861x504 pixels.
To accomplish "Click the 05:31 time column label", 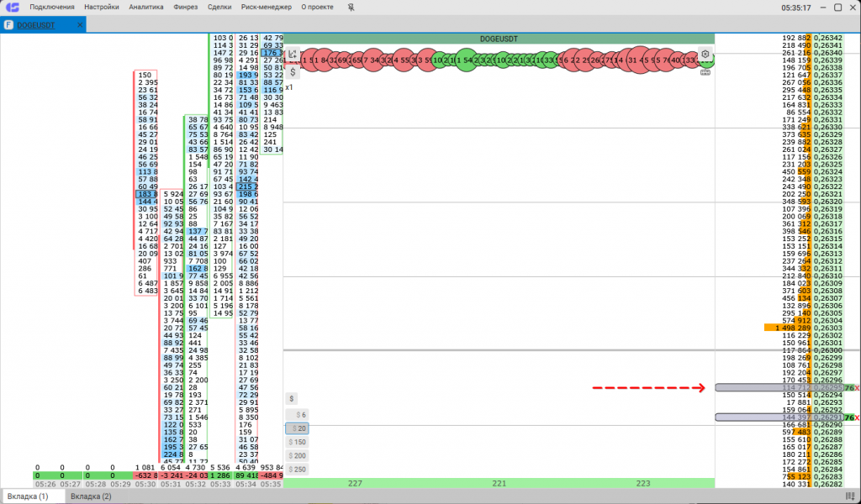I will click(170, 484).
